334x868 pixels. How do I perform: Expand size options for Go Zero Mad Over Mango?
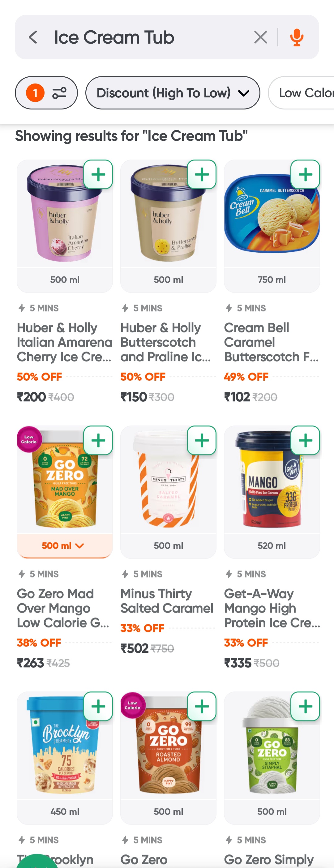point(64,545)
